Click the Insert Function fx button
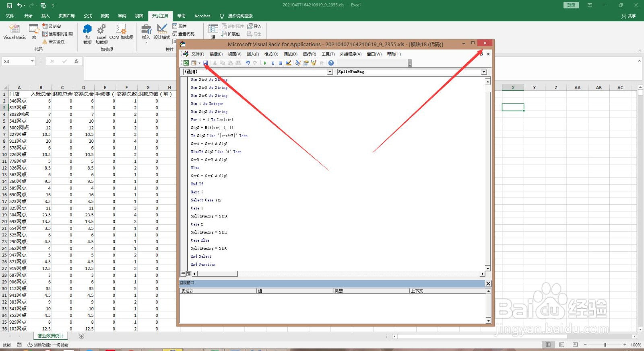This screenshot has width=644, height=351. coord(76,61)
